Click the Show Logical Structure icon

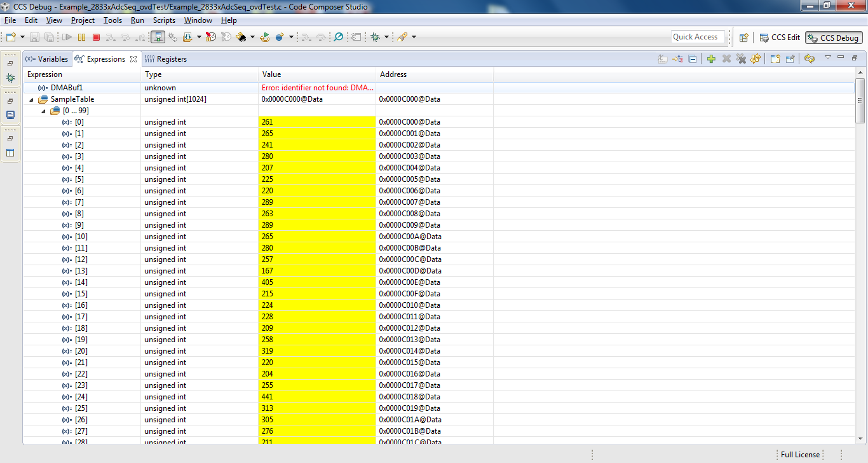pyautogui.click(x=678, y=59)
